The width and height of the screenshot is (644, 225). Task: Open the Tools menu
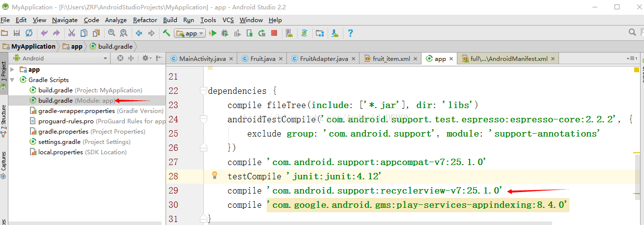208,20
